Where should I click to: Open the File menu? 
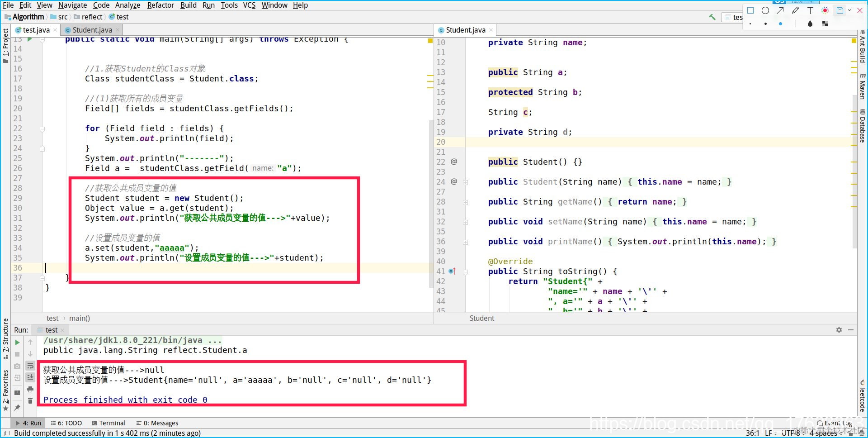pos(8,5)
